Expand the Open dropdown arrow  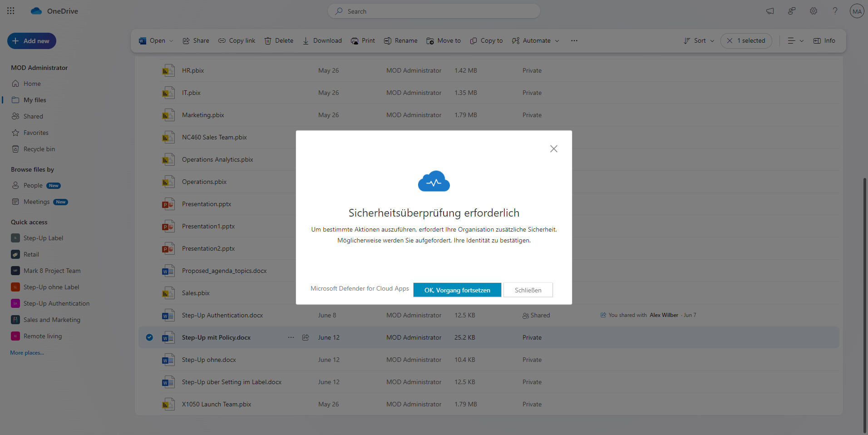[x=171, y=40]
